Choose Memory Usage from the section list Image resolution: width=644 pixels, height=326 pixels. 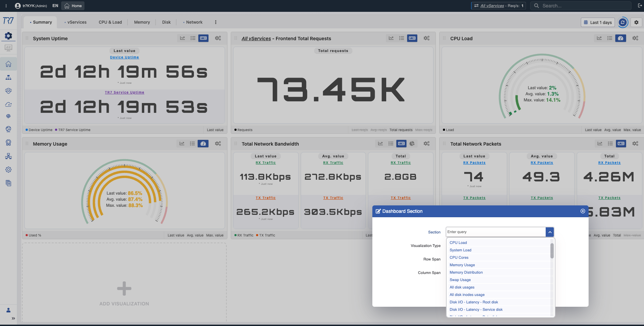462,265
